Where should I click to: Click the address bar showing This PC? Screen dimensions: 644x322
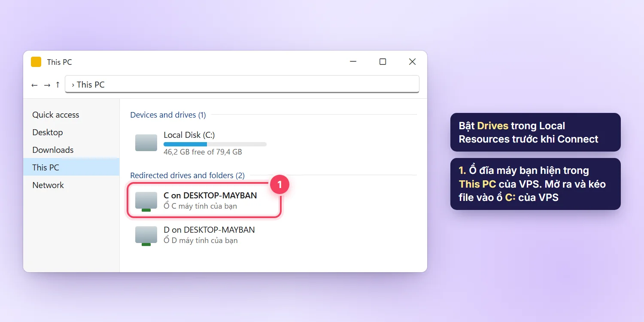(x=242, y=84)
